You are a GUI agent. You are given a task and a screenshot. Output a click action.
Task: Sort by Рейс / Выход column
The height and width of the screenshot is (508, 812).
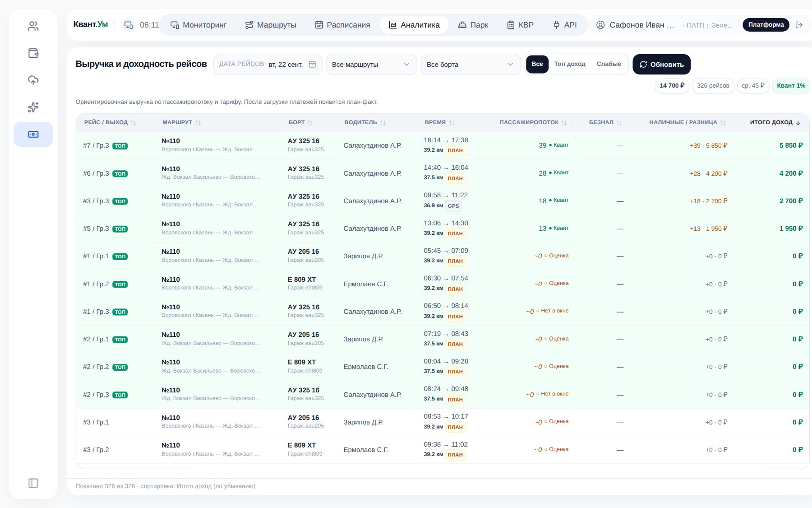point(110,122)
